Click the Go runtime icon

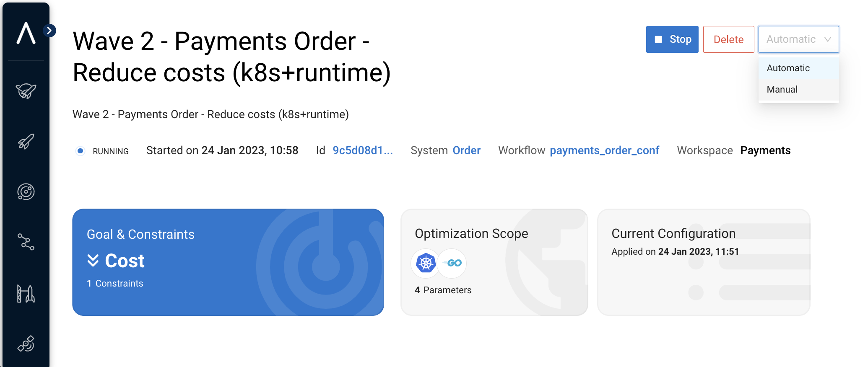(x=452, y=263)
